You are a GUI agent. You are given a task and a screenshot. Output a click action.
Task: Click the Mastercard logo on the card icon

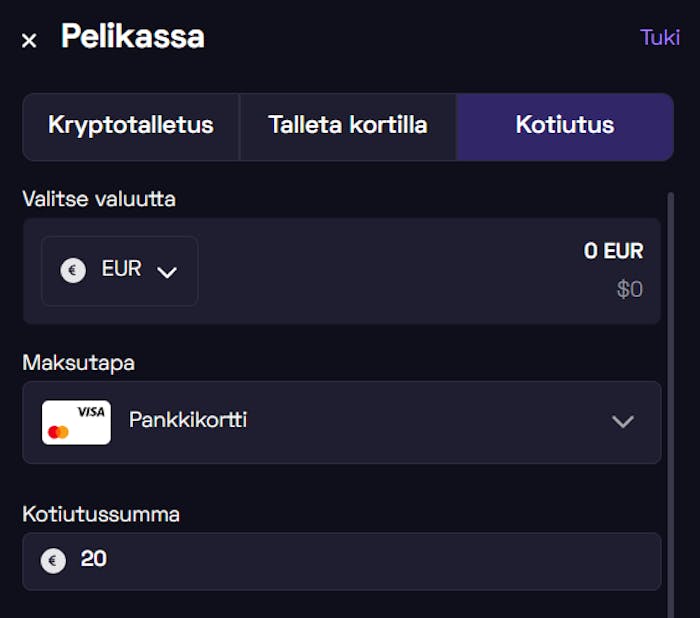tap(58, 432)
